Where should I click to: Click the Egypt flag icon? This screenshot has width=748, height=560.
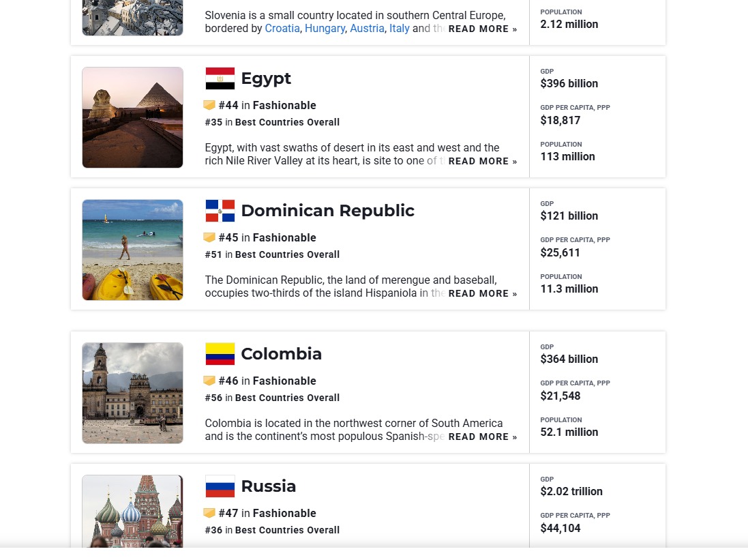point(220,78)
